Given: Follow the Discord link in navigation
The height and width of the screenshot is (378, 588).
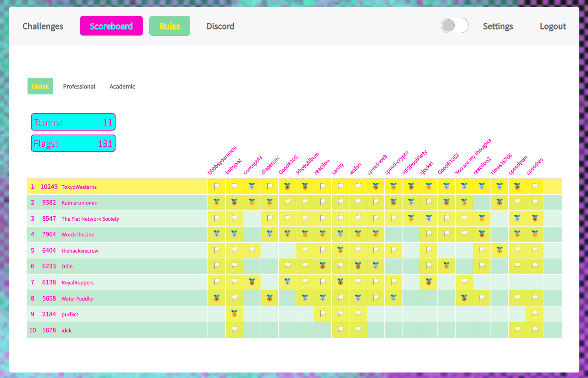Looking at the screenshot, I should pos(220,26).
